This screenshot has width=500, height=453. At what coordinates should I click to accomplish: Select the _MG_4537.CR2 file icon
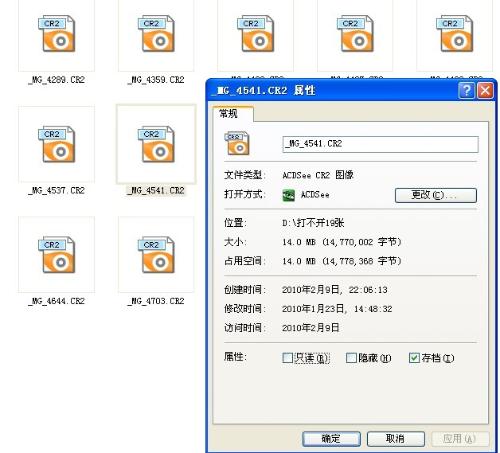[57, 144]
